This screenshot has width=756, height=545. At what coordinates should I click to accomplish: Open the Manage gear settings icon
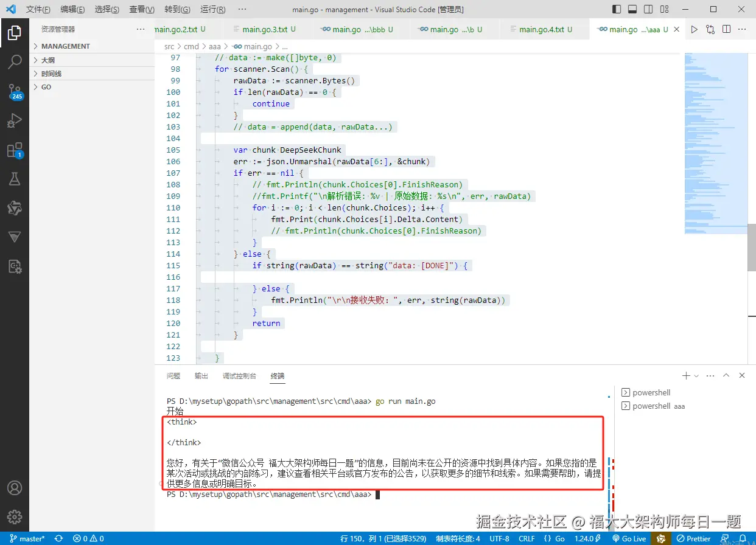click(x=15, y=517)
